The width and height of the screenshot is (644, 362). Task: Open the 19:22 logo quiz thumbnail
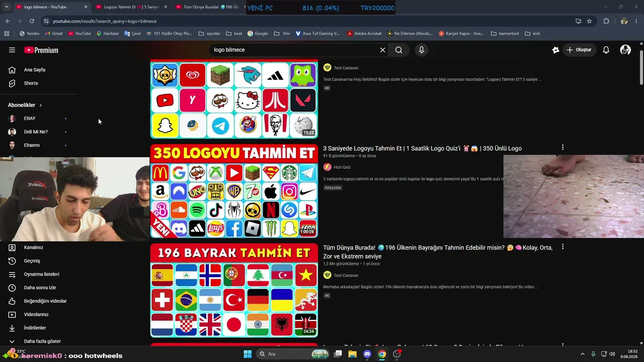234,100
